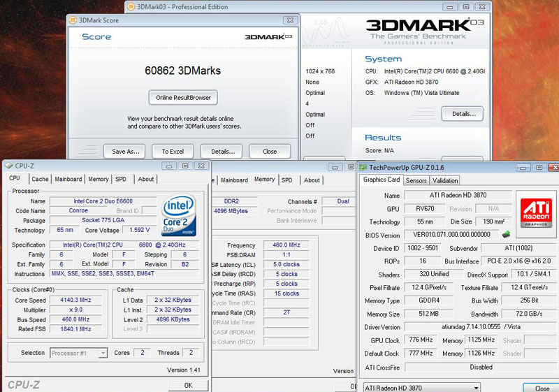Click the GPU RV670 field

[x=425, y=208]
